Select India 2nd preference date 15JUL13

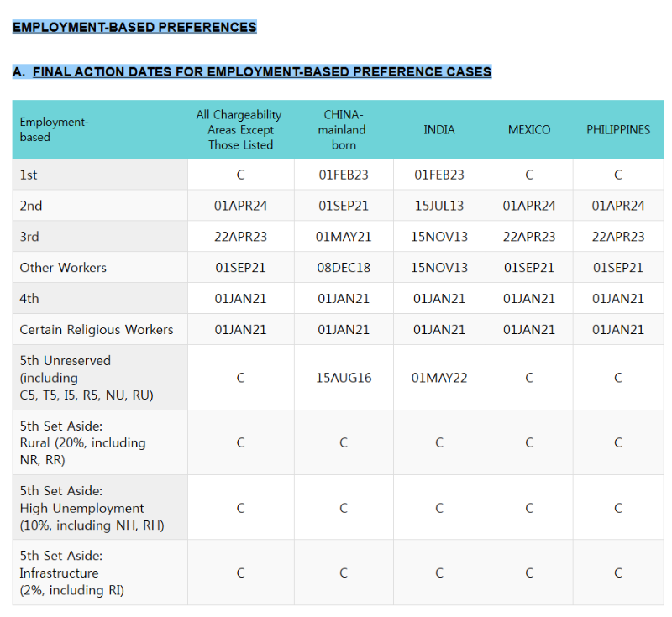438,206
